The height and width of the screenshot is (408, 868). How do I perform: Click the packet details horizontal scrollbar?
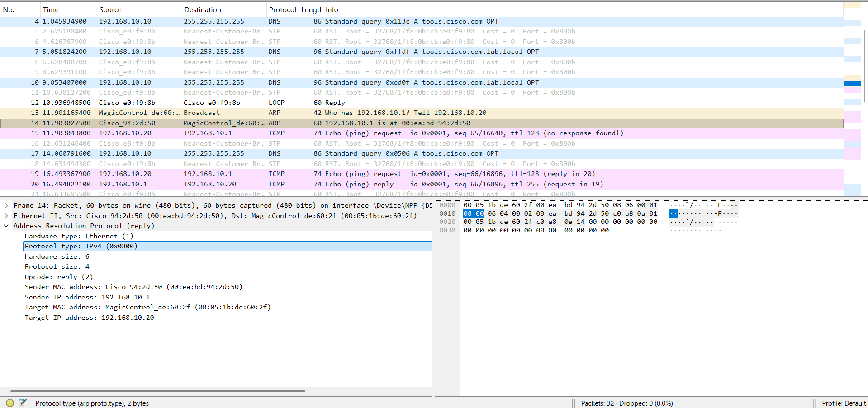(x=157, y=391)
